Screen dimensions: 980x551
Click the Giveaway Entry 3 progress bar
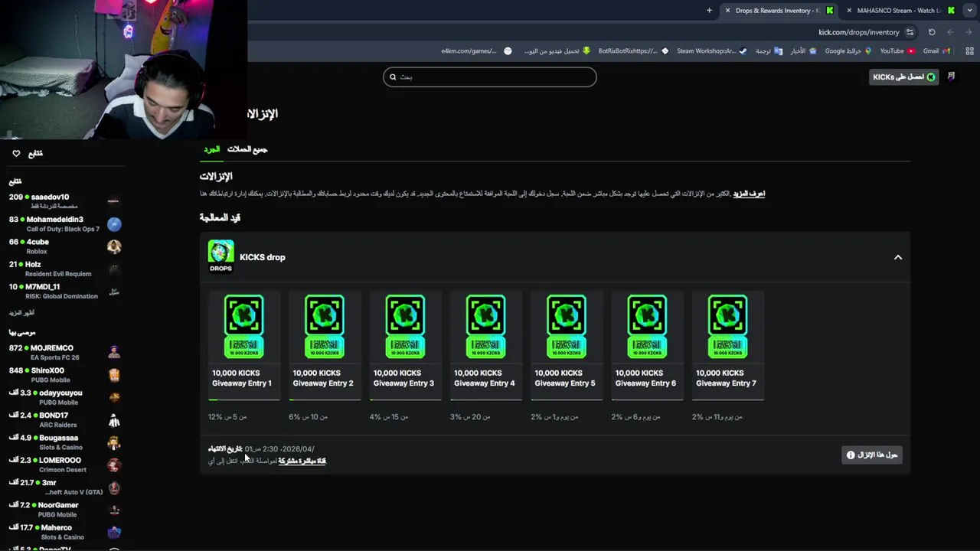[405, 399]
